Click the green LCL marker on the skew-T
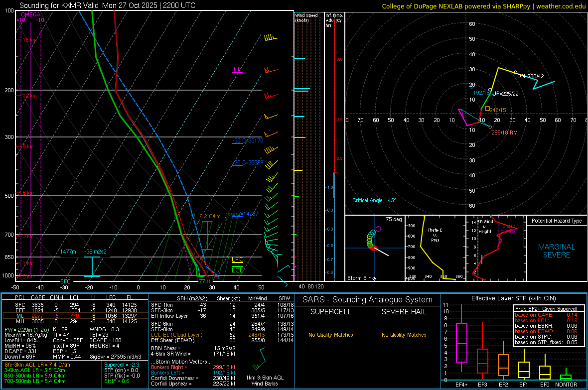Viewport: 588px width, 390px height. [237, 270]
